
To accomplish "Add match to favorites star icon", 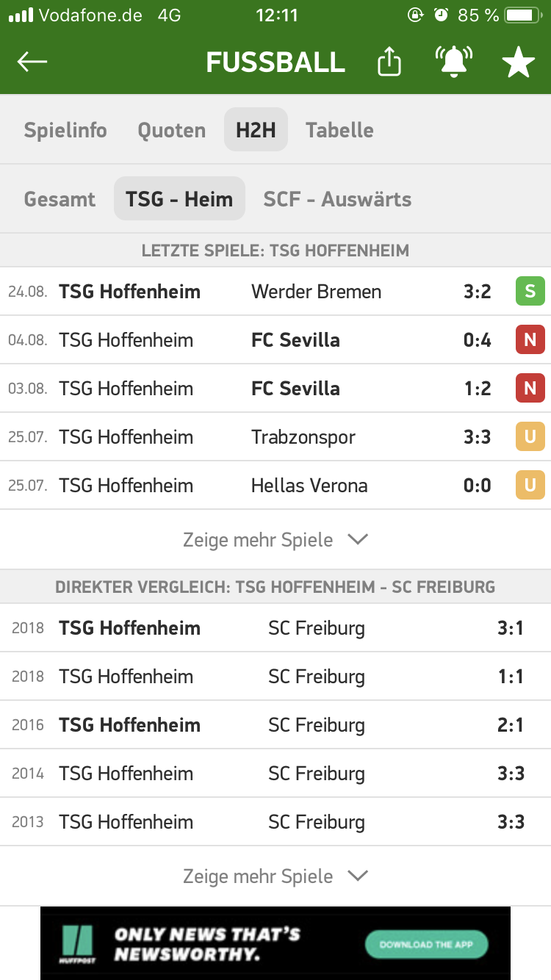I will click(x=519, y=63).
